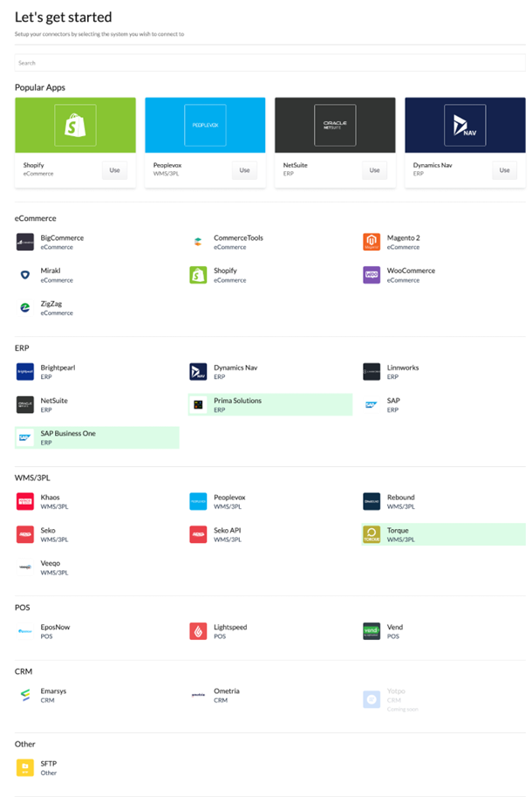Click the Torque connector name
This screenshot has height=797, width=532.
398,530
